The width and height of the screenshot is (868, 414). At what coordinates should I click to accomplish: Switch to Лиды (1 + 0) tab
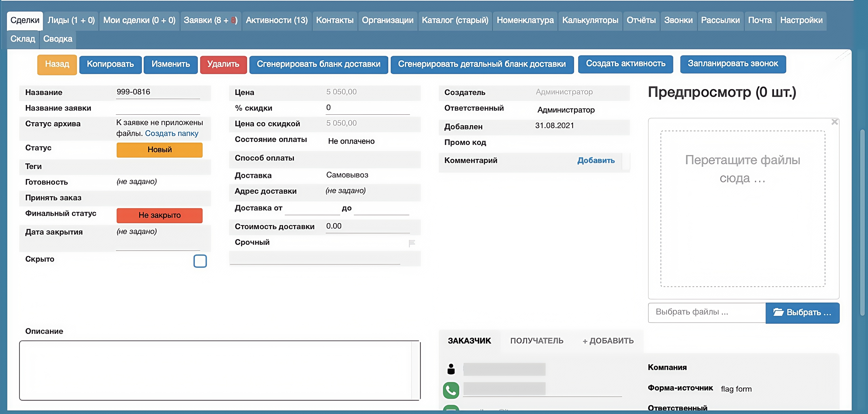click(71, 21)
